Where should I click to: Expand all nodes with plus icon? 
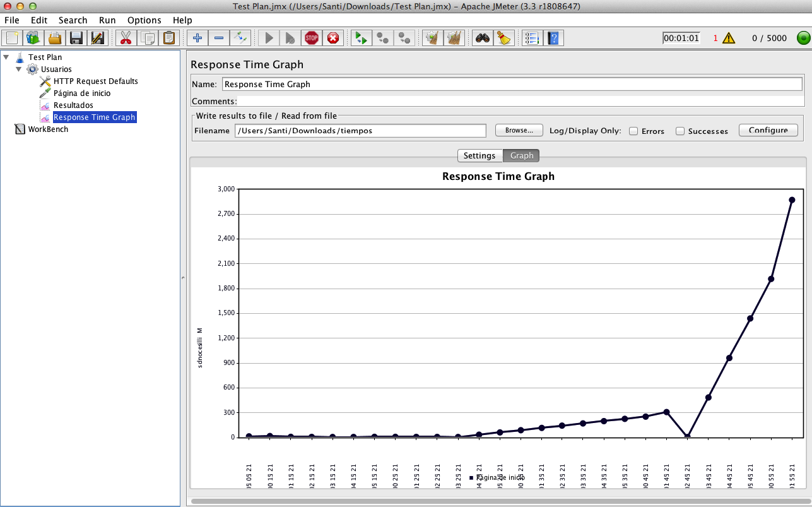pyautogui.click(x=197, y=38)
